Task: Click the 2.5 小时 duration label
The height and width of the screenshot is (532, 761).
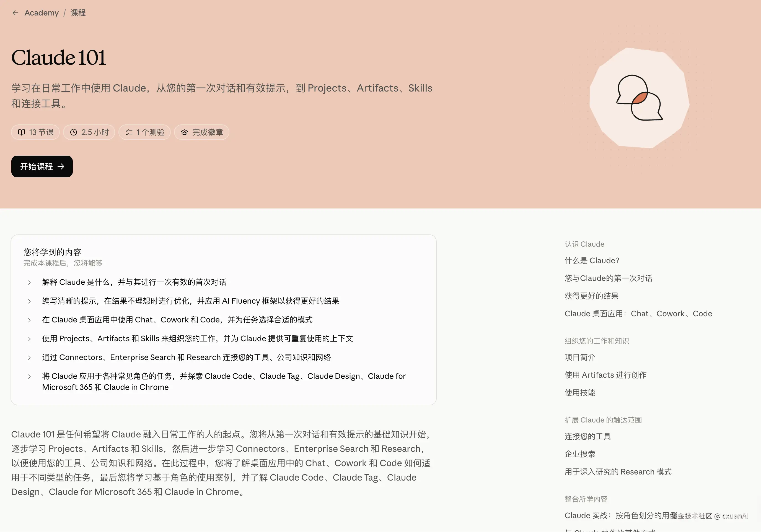Action: click(x=95, y=132)
